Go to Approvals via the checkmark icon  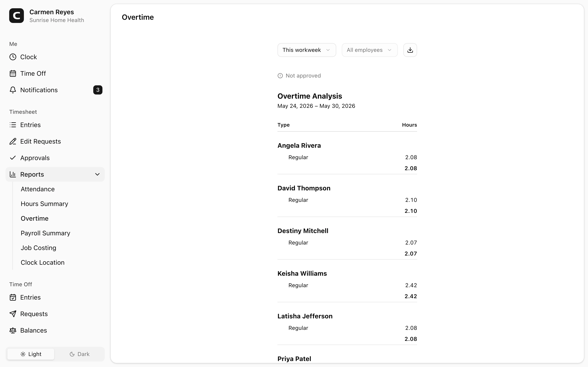click(x=13, y=158)
